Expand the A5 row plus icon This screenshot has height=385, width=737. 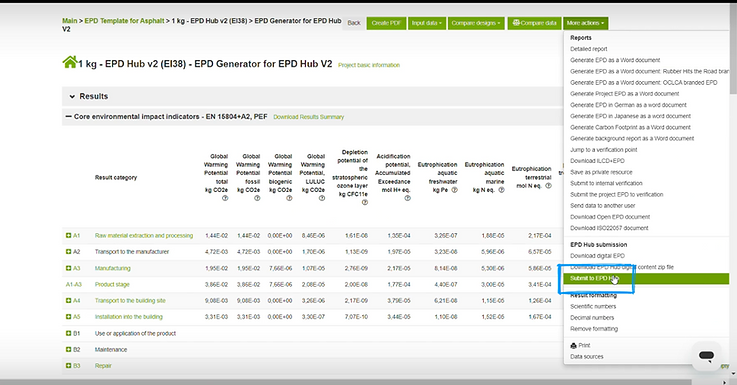69,317
